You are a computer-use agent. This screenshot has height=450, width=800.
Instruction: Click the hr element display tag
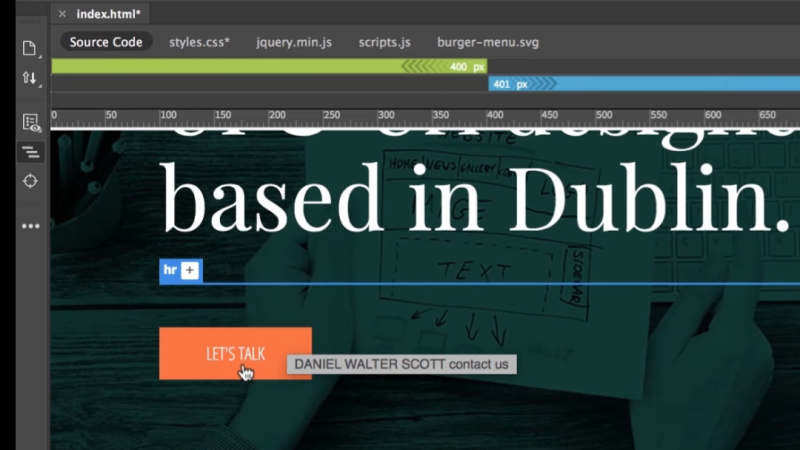[170, 270]
